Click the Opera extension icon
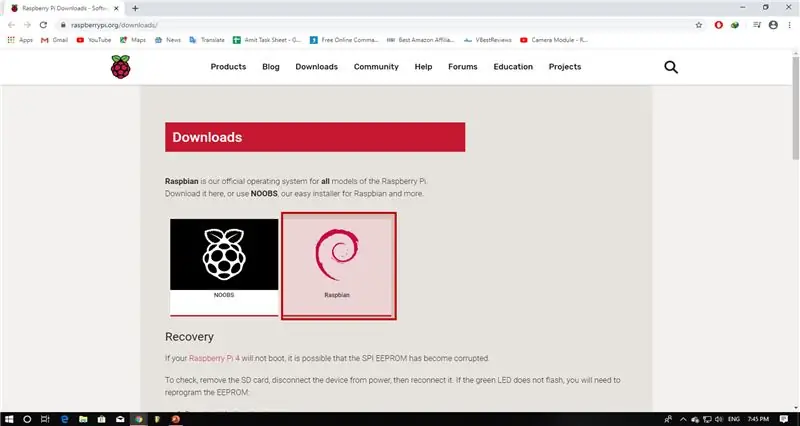800x426 pixels. tap(718, 25)
